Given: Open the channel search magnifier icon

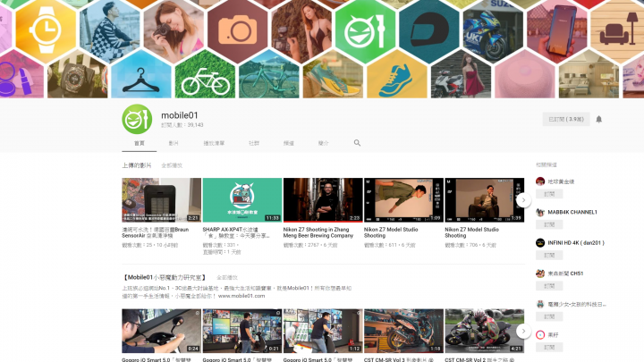Looking at the screenshot, I should pos(357,143).
